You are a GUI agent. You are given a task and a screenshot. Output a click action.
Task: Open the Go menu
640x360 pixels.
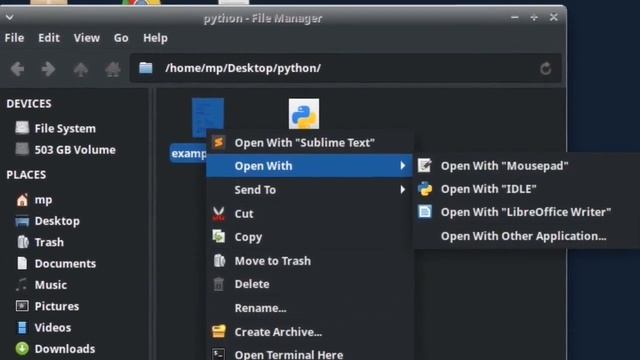(x=121, y=38)
